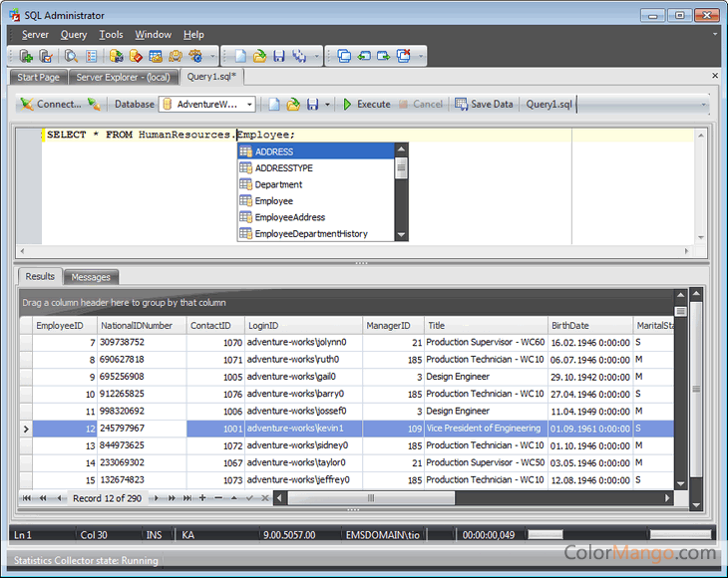The height and width of the screenshot is (578, 728).
Task: Jump to the next page of records
Action: (x=172, y=498)
